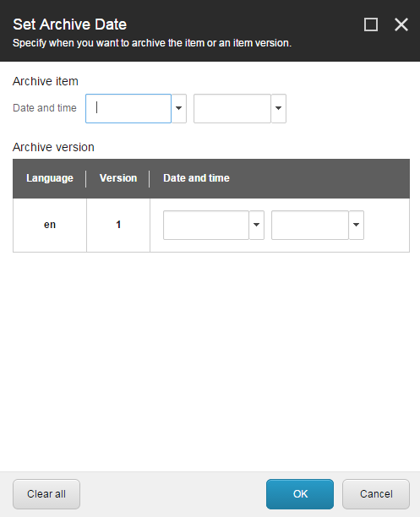Open version 1 date picker dropdown
This screenshot has width=420, height=517.
(x=257, y=226)
